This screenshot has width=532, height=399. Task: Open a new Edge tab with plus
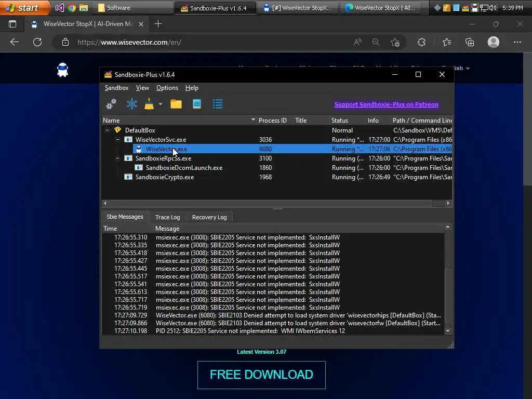point(158,24)
